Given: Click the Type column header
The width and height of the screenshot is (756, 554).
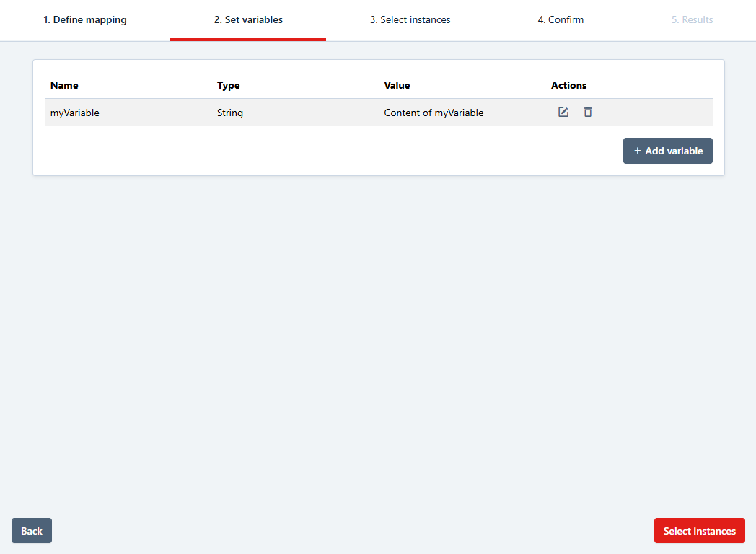Looking at the screenshot, I should [228, 85].
